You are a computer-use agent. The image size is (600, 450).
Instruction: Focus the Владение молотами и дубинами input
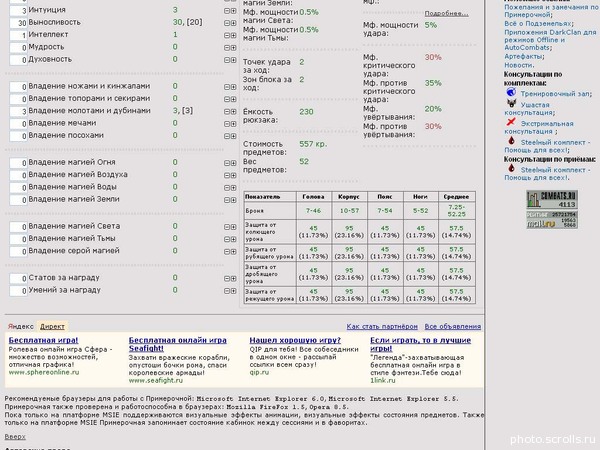[x=18, y=111]
